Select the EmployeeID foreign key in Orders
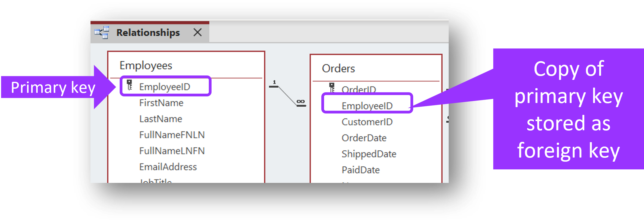The height and width of the screenshot is (222, 644). tap(367, 106)
